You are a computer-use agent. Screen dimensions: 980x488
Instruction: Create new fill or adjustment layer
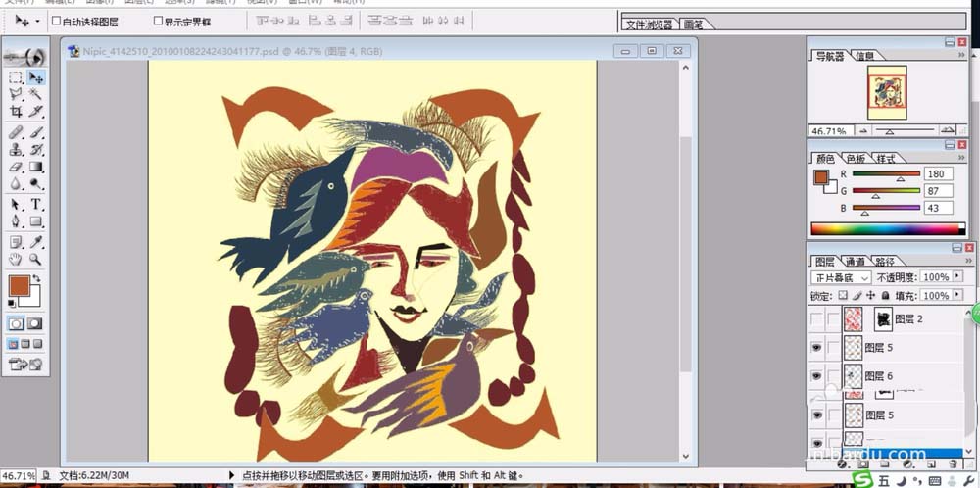[907, 464]
